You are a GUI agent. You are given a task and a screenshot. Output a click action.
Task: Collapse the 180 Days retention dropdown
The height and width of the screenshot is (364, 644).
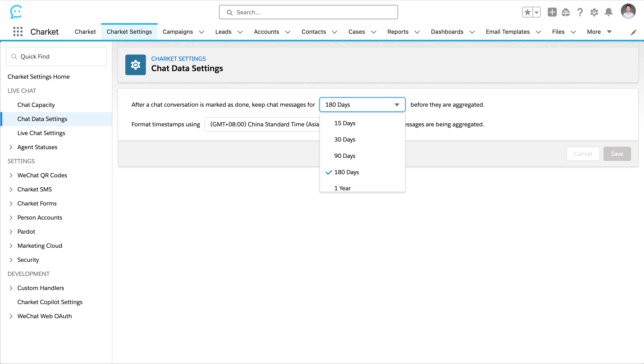362,104
